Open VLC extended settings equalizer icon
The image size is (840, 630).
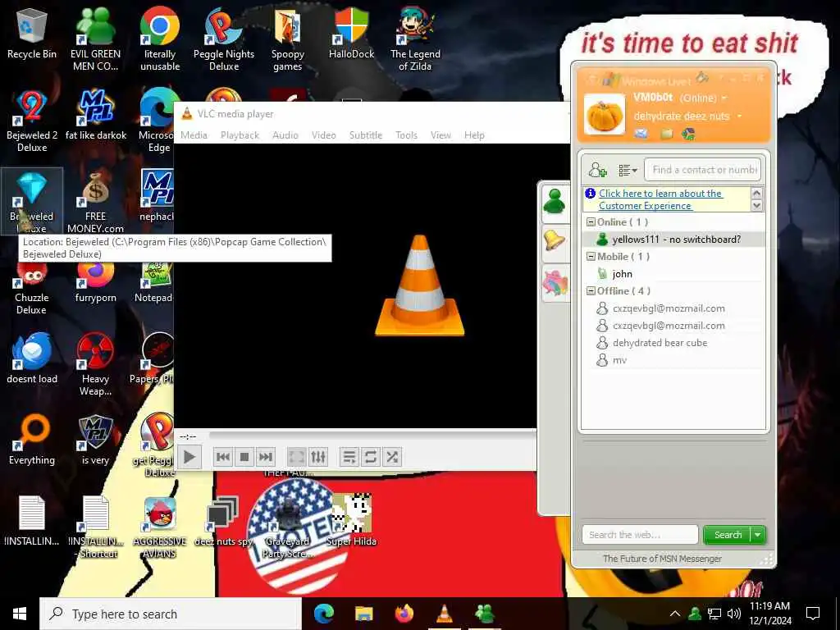318,457
